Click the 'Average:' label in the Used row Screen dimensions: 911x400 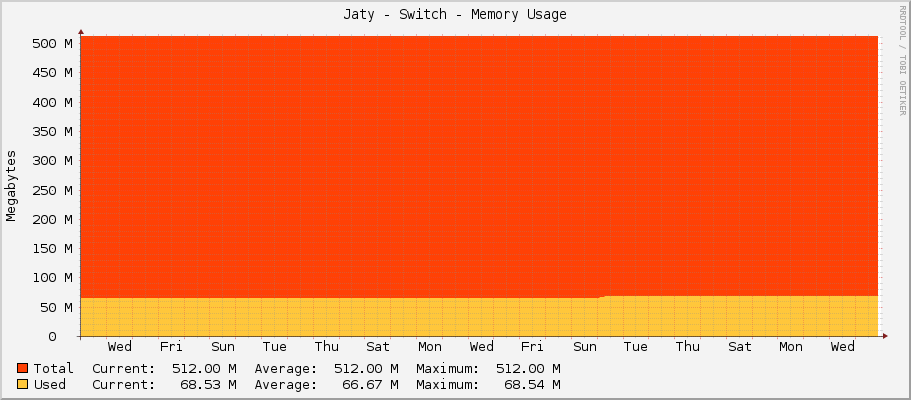(x=285, y=384)
